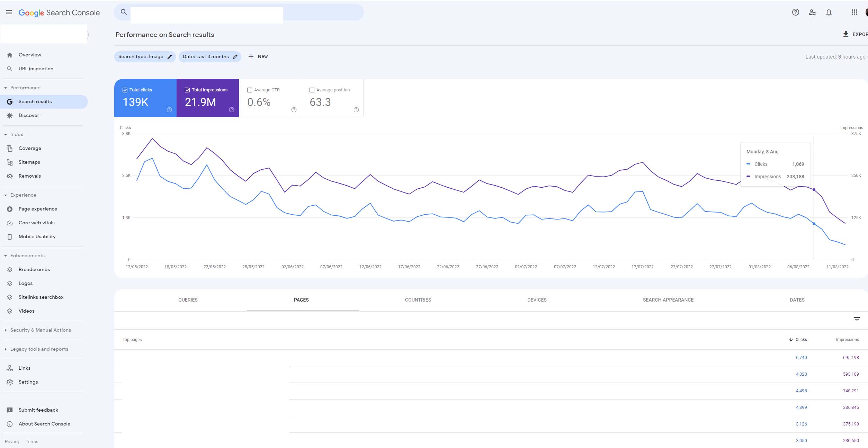
Task: Open the Google apps grid
Action: point(854,12)
